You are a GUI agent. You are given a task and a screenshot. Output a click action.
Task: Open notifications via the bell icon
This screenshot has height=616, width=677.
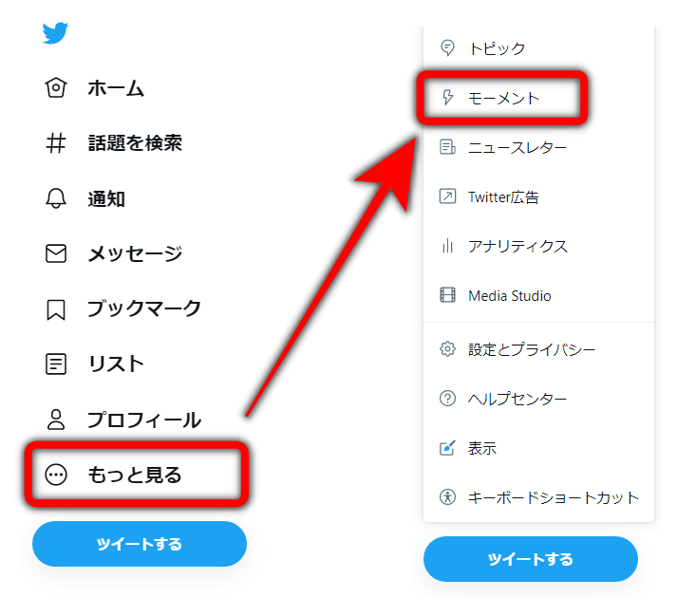[56, 198]
